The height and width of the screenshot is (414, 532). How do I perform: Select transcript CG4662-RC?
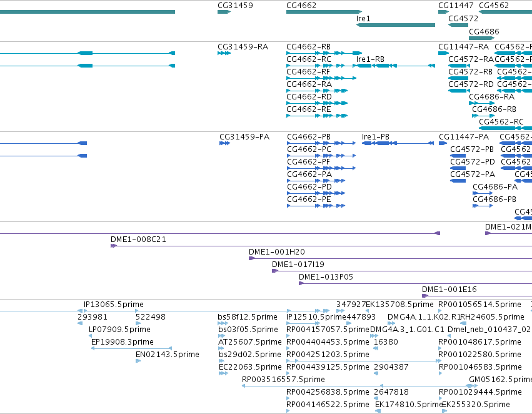(x=309, y=59)
